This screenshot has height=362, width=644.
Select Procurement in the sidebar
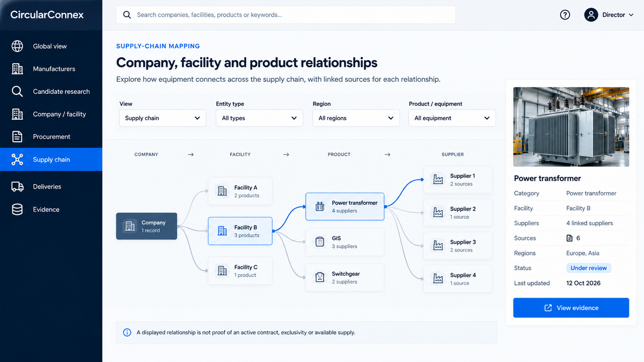coord(51,136)
